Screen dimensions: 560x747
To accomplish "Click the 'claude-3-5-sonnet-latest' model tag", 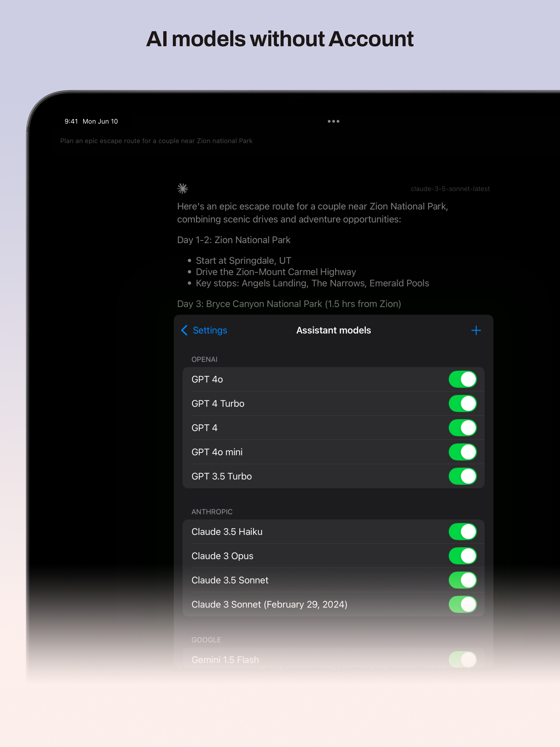I will pos(450,189).
